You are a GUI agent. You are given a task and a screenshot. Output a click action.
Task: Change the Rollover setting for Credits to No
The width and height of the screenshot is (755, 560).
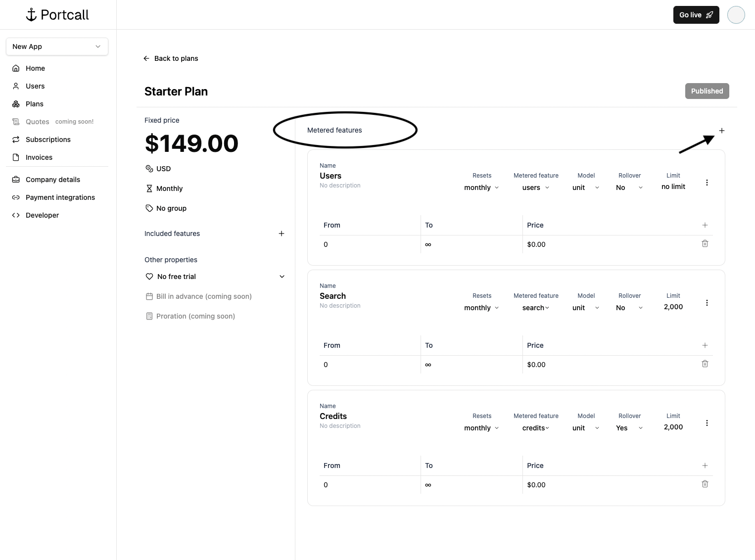coord(628,428)
